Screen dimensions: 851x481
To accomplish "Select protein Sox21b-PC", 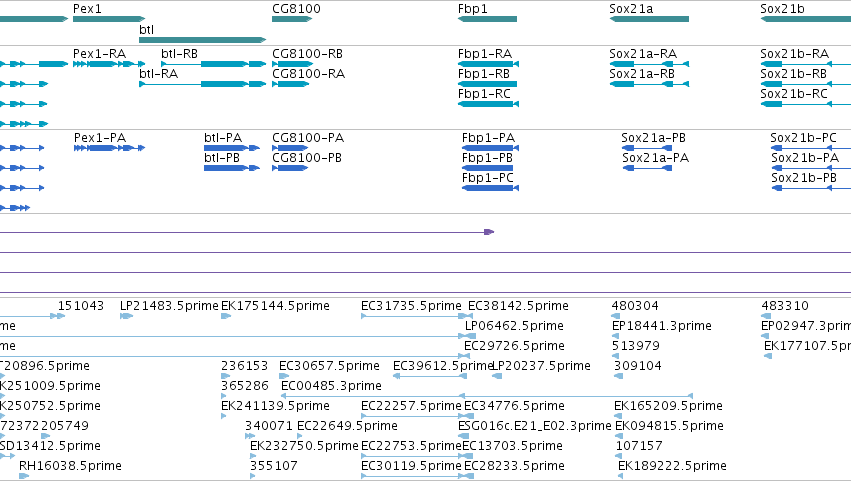I will 803,138.
